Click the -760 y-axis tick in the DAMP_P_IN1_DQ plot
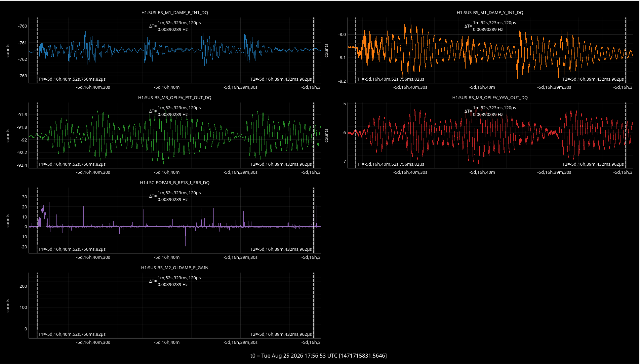 23,26
